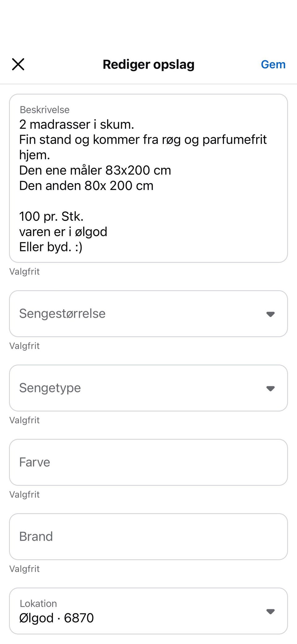Screen dimensions: 297x644
Task: Tap the Rediger opslag page title
Action: [148, 64]
